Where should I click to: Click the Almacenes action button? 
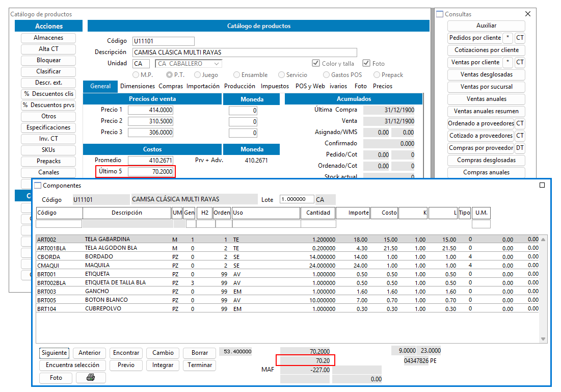(48, 38)
